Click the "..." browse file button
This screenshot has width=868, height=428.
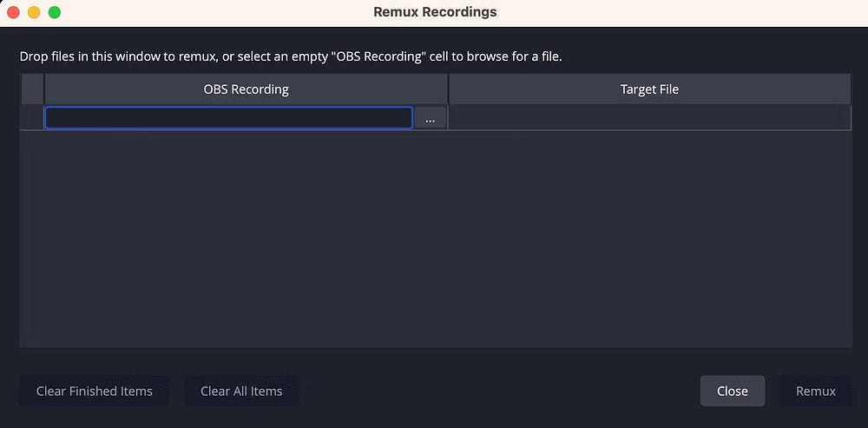click(431, 119)
